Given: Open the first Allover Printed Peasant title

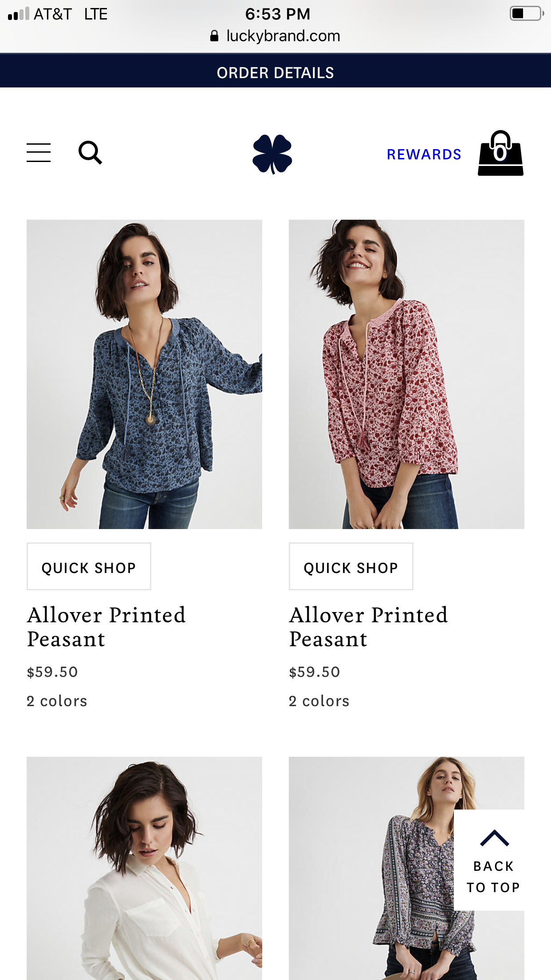Looking at the screenshot, I should 106,627.
